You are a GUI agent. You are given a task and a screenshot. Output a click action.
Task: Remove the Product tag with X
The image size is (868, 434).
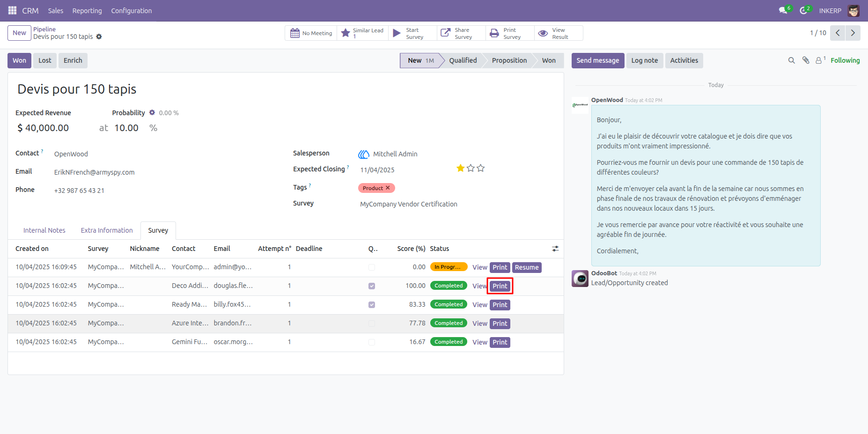point(388,188)
